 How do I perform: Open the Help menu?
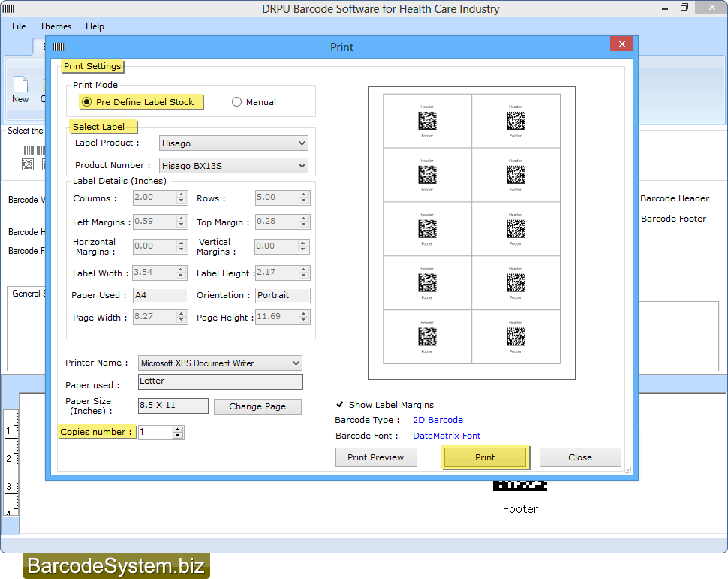[x=95, y=26]
